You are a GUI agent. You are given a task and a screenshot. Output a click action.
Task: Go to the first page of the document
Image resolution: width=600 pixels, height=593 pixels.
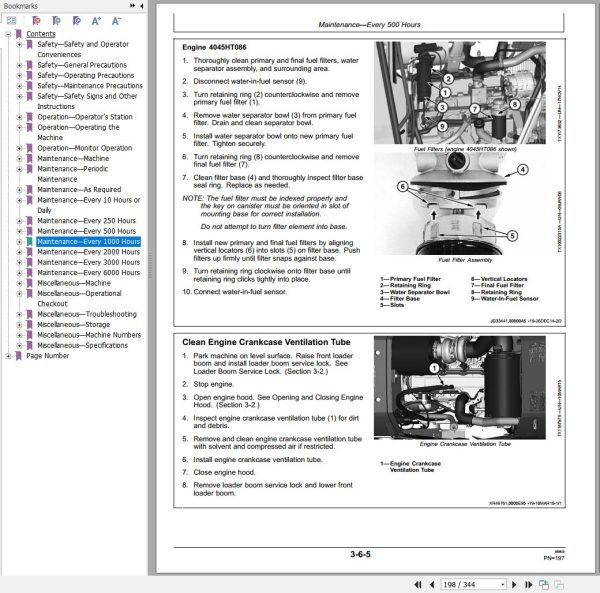[x=418, y=584]
